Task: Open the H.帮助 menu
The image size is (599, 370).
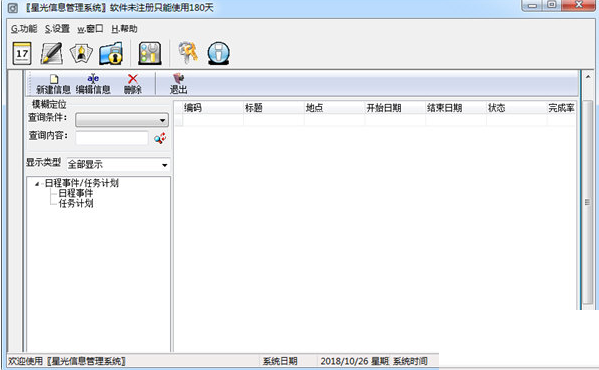Action: click(124, 29)
